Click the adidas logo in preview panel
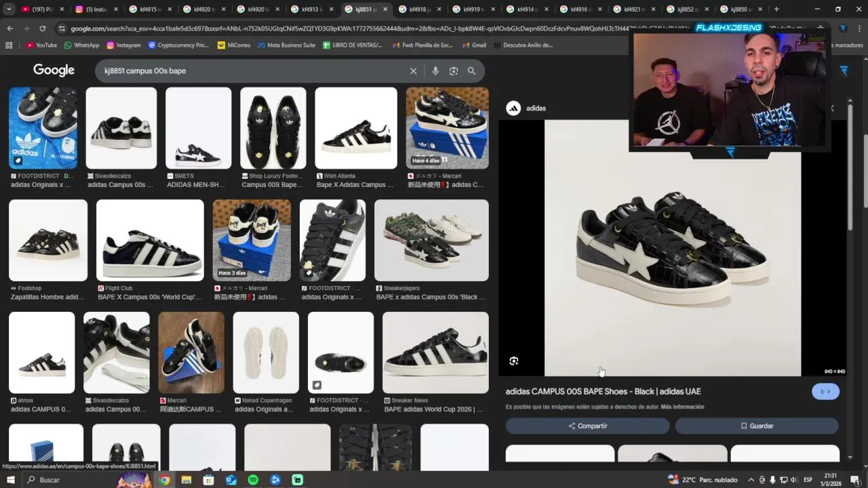The image size is (868, 488). [513, 108]
